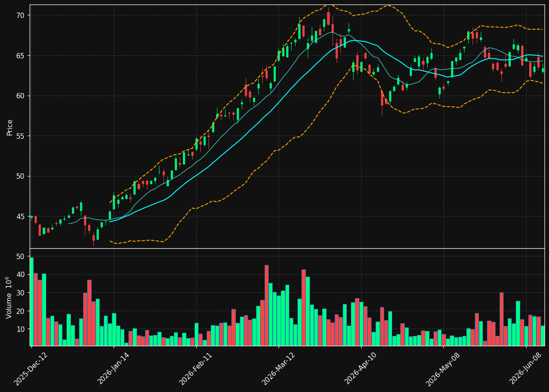Click the tallest red volume bar
549x392 pixels.
coord(266,305)
